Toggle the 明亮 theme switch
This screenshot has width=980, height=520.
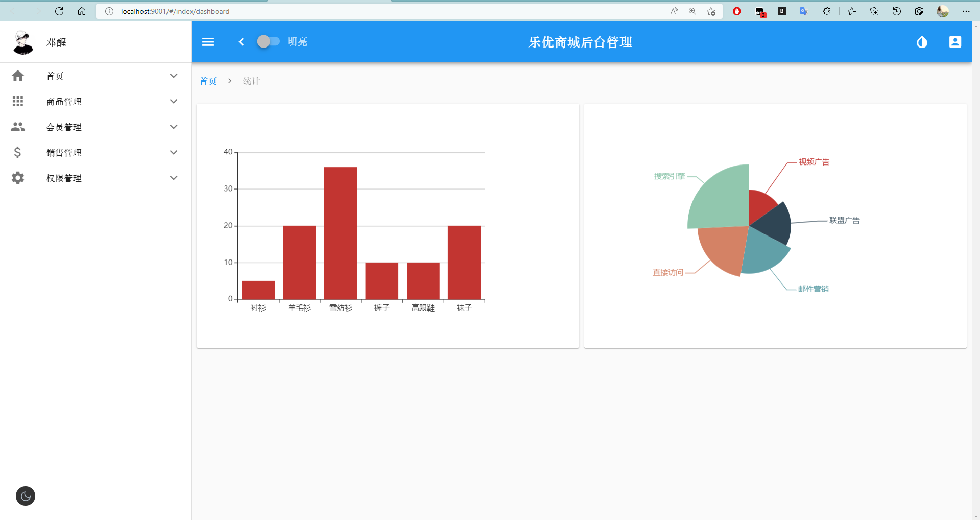click(268, 42)
